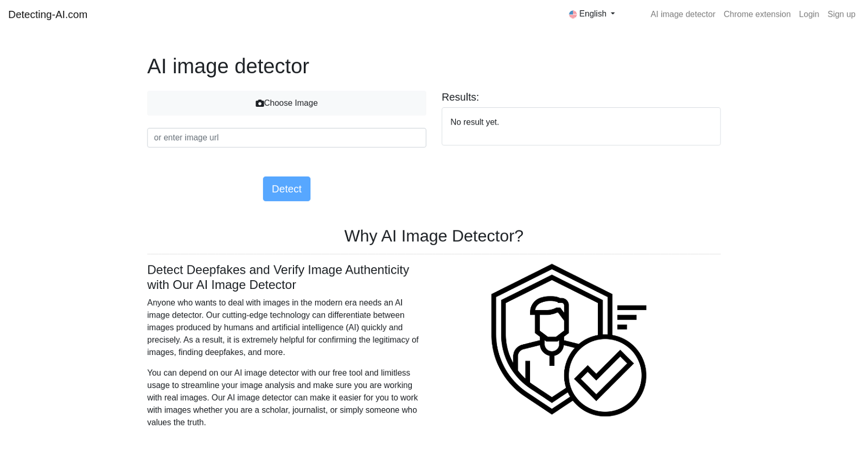
Task: Click the camera icon on Choose Image
Action: [x=259, y=103]
